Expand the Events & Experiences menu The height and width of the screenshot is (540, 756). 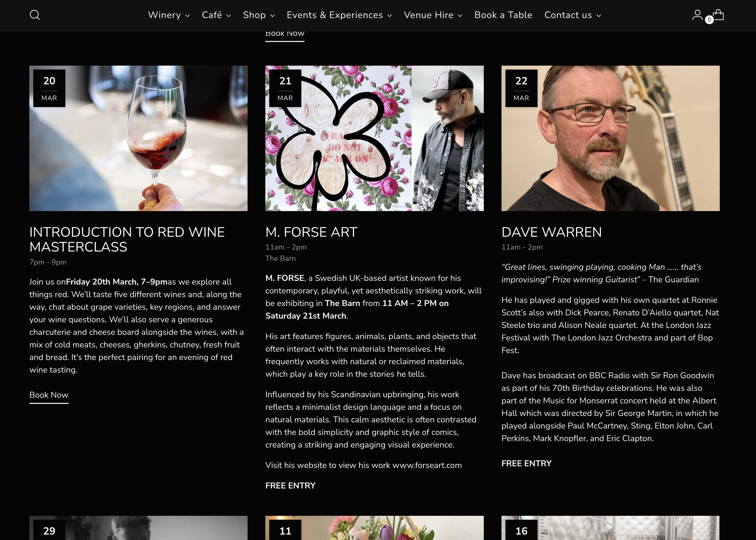click(339, 15)
